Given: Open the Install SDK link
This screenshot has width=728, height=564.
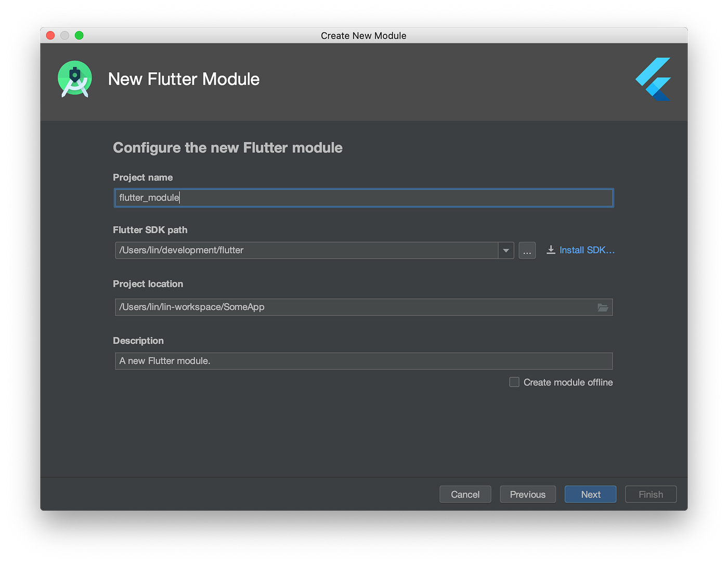Looking at the screenshot, I should [587, 250].
